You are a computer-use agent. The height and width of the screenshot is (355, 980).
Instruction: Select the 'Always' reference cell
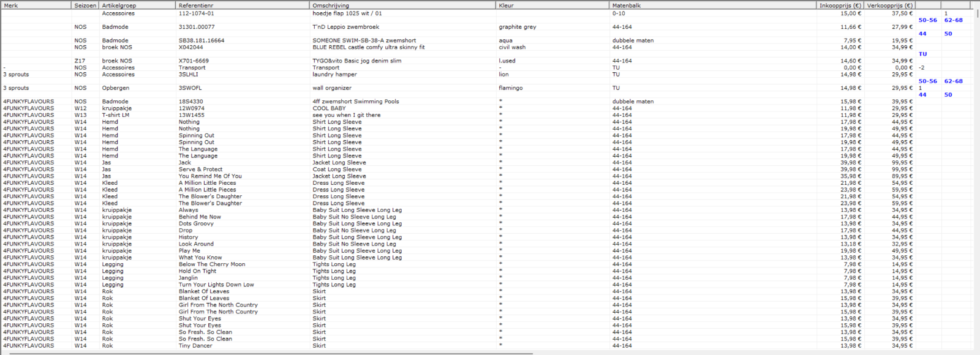point(188,210)
